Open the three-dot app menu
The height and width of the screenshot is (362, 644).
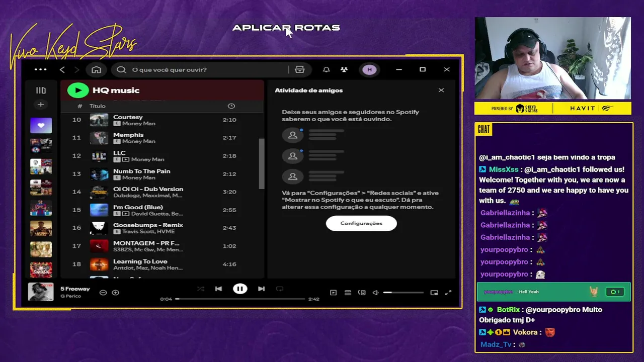pos(41,69)
